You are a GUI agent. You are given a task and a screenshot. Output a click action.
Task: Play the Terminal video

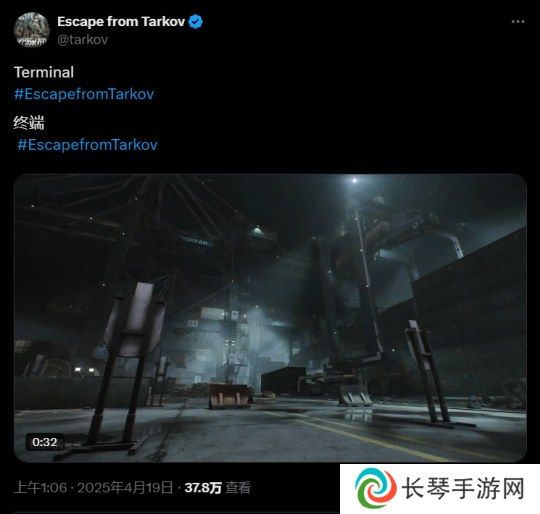270,318
